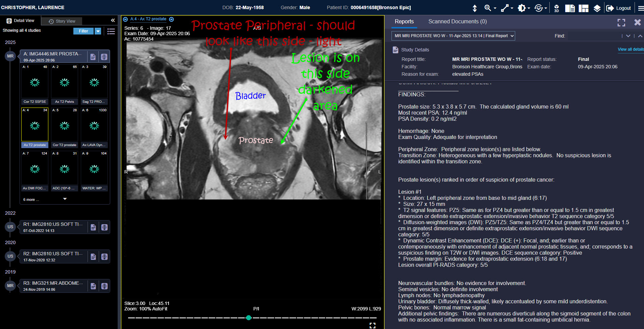Select the scroll images tool in top toolbar
This screenshot has width=644, height=329.
[x=475, y=8]
